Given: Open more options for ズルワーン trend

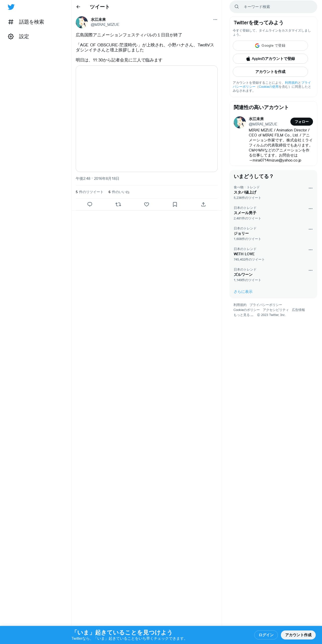Looking at the screenshot, I should (x=310, y=270).
